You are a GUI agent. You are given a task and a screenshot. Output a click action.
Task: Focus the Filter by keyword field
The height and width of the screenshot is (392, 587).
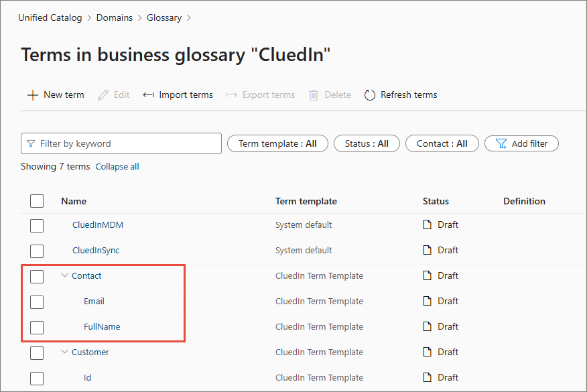(121, 143)
